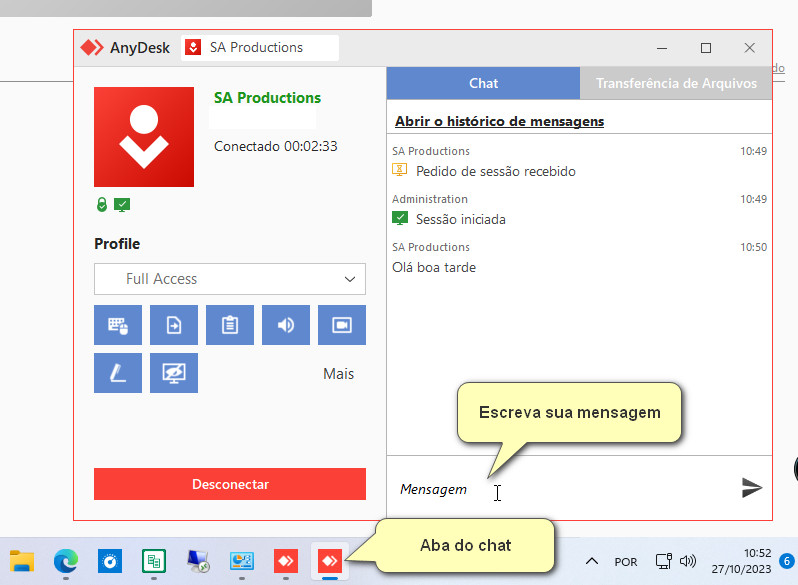Screen dimensions: 798x585
Task: Switch to the active AnyDesk chat taskbar icon
Action: point(330,561)
